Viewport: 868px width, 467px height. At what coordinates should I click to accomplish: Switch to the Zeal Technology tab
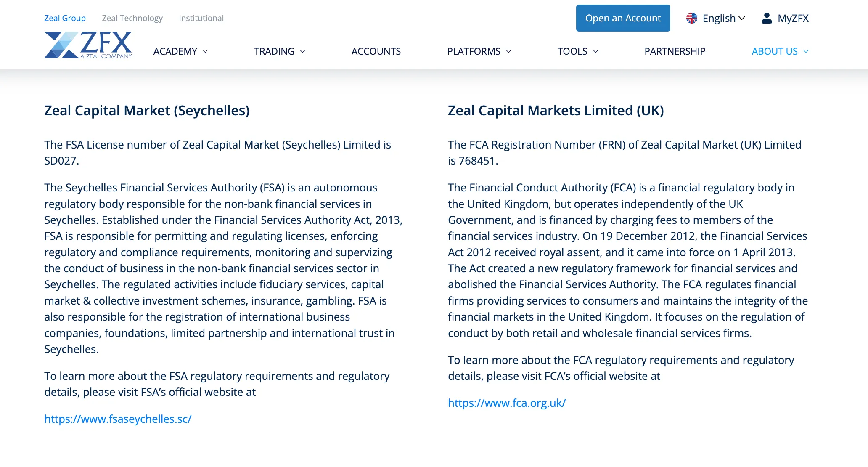(x=132, y=18)
